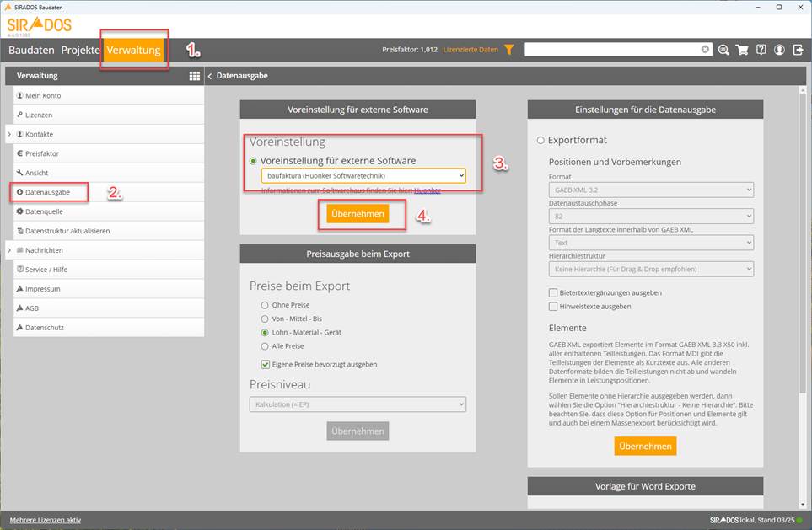Select Kontakte in the sidebar
The width and height of the screenshot is (812, 530).
click(109, 134)
